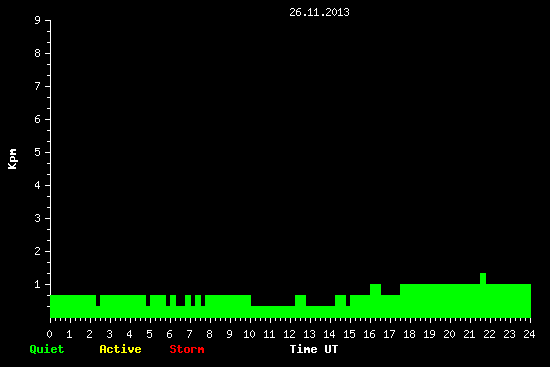Click hour 8 on the time axis

pos(209,334)
